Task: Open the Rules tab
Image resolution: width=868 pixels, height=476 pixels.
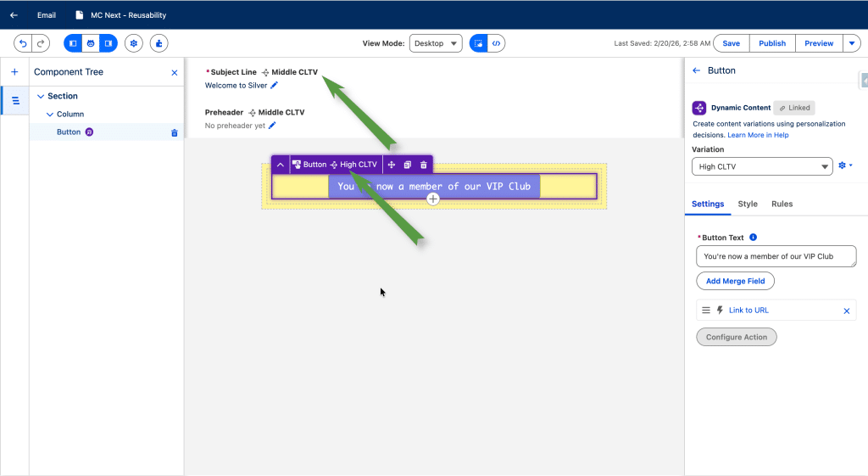Action: [x=782, y=204]
